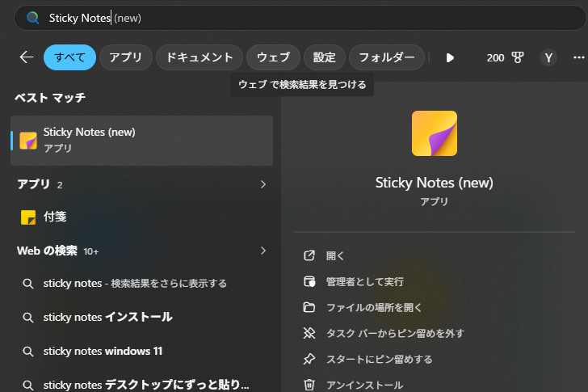
Task: Open the Y account avatar
Action: [x=548, y=57]
